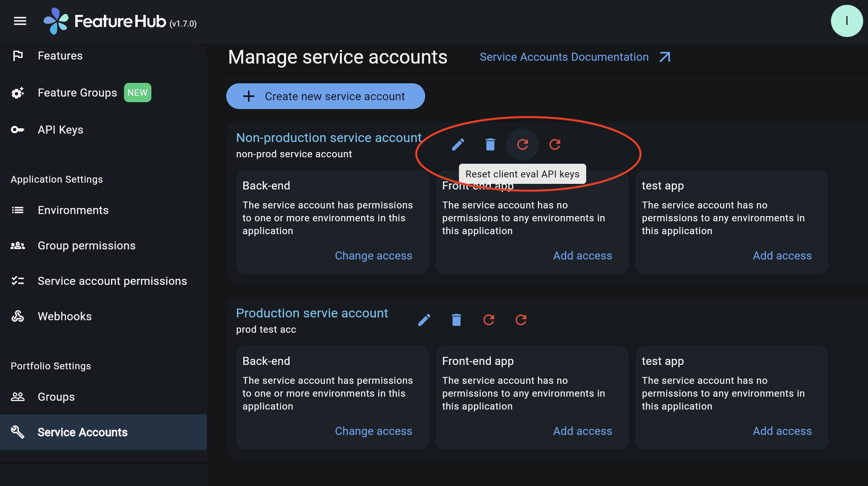Image resolution: width=868 pixels, height=486 pixels.
Task: Add access for test app in Production account
Action: [x=782, y=431]
